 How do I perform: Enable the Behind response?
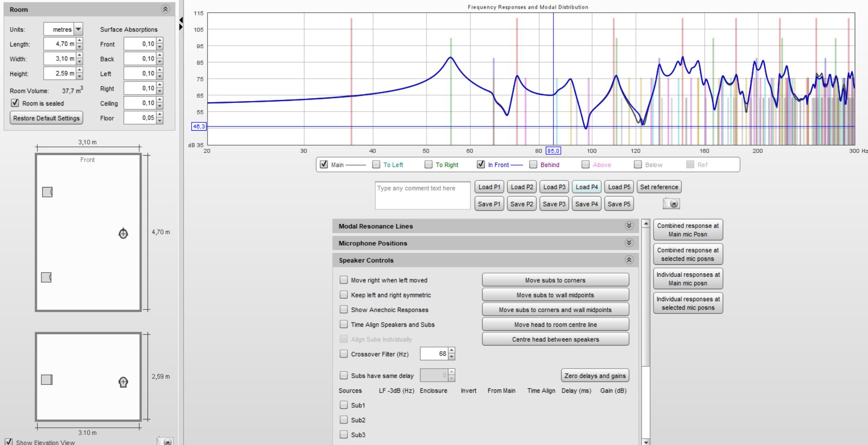pos(533,164)
